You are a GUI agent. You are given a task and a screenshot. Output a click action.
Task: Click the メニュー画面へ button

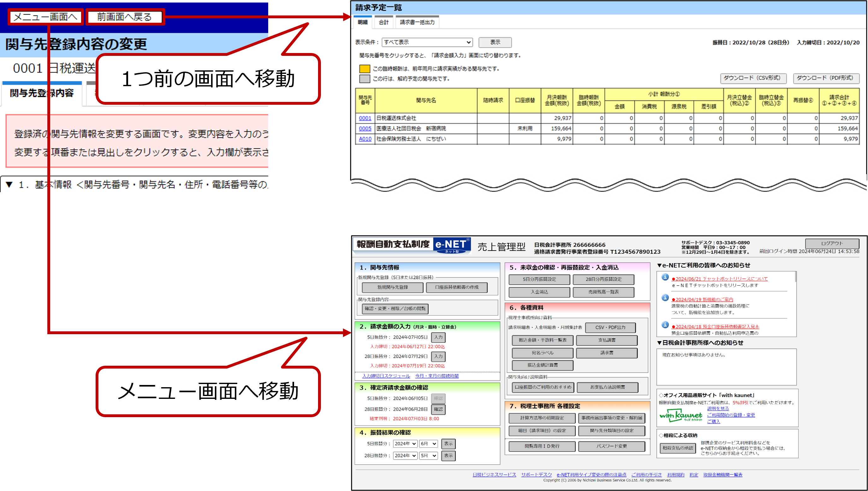[x=45, y=17]
